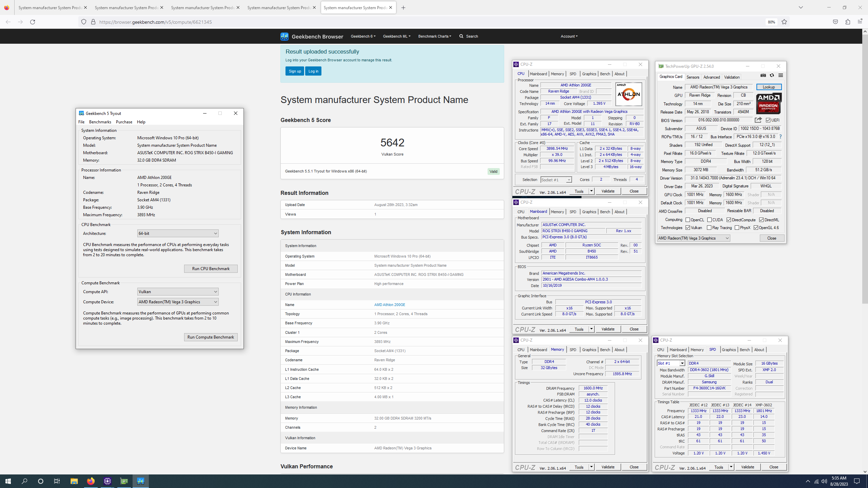The width and height of the screenshot is (868, 488).
Task: Open the Purchase menu in Geekbench 5
Action: click(124, 122)
